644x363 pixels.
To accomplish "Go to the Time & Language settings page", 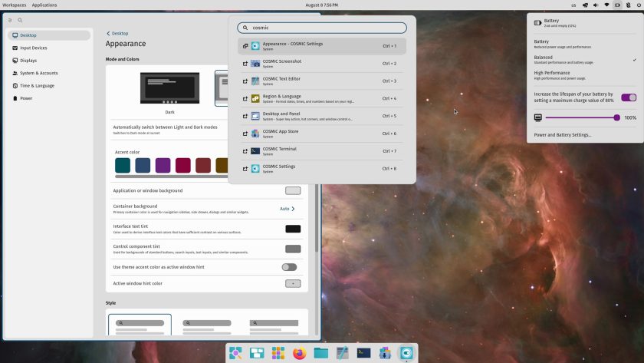I will point(49,85).
